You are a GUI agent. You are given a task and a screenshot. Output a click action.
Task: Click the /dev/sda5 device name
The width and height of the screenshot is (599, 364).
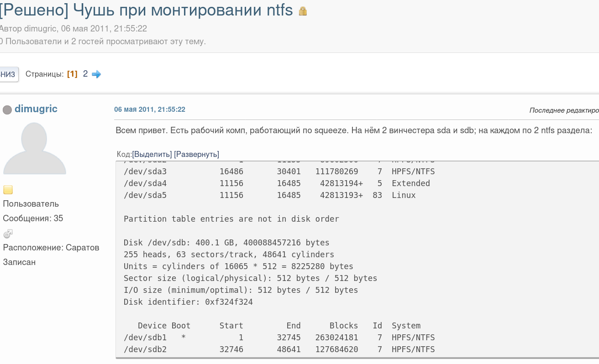pyautogui.click(x=145, y=195)
